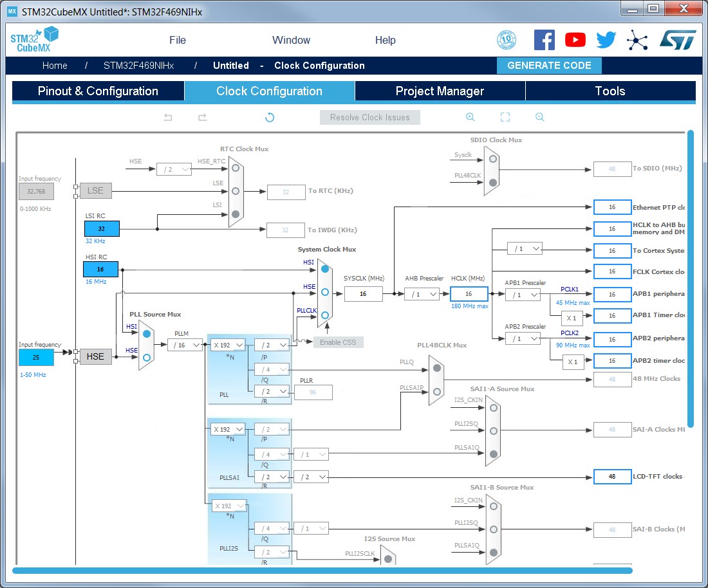Click the LCD-TFT clocks value 48

[x=612, y=477]
